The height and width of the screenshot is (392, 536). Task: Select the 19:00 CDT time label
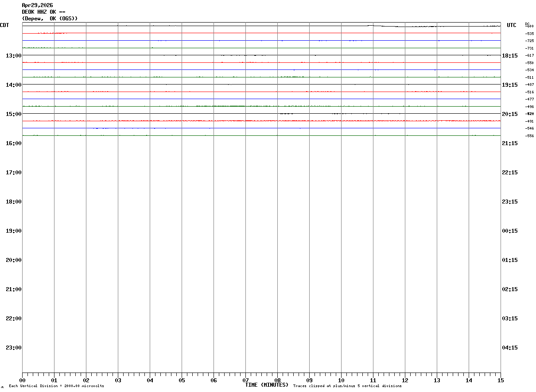coord(13,231)
